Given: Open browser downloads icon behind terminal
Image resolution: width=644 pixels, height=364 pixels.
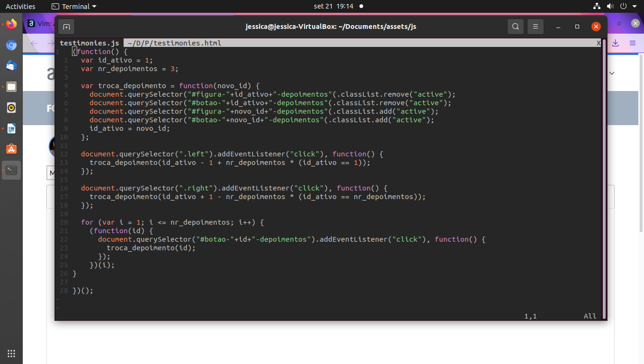Looking at the screenshot, I should tap(616, 43).
